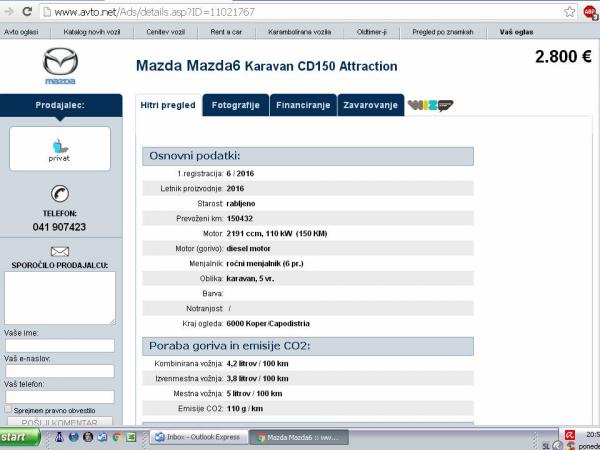Reload the page with the refresh icon

tap(27, 11)
